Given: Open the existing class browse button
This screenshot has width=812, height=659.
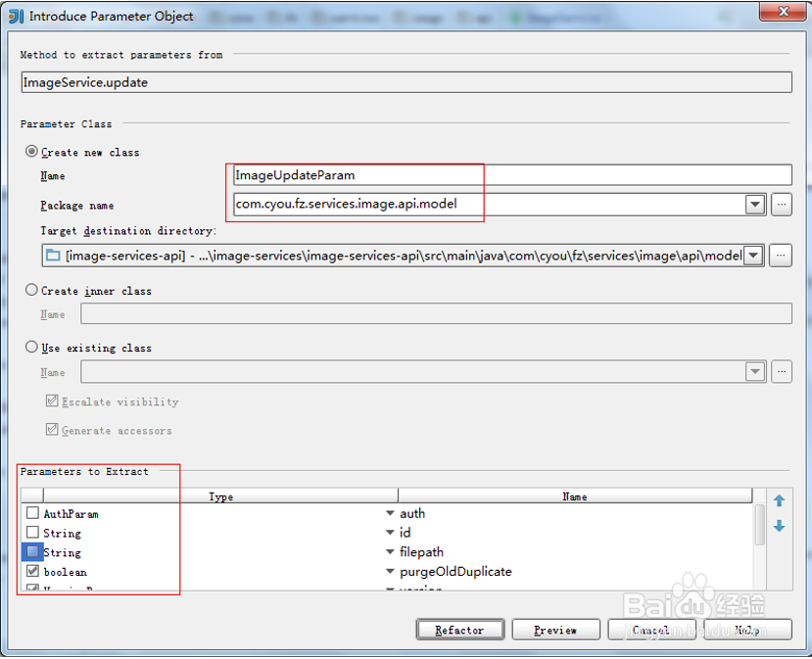Looking at the screenshot, I should (782, 372).
